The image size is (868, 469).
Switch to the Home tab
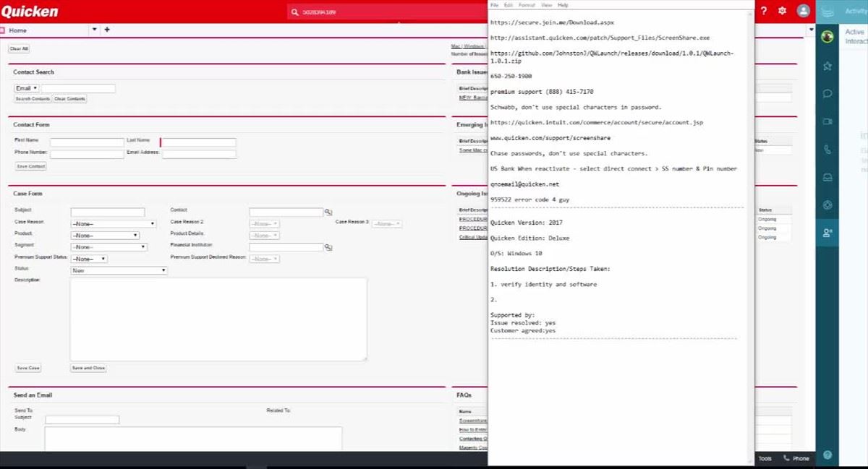[x=17, y=30]
